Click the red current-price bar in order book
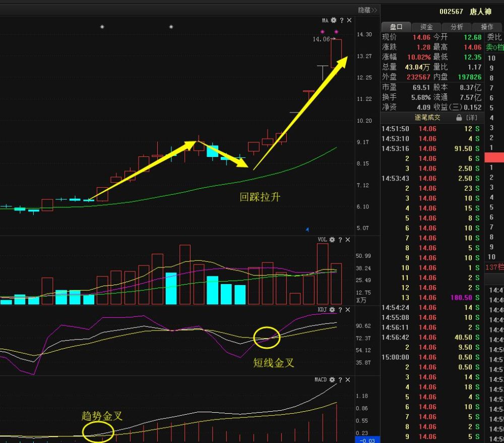This screenshot has height=443, width=504. (494, 157)
